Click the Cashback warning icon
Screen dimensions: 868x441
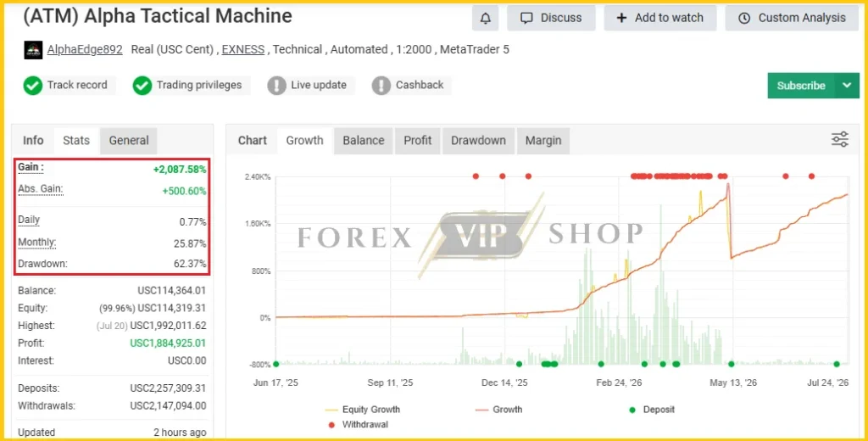(381, 86)
